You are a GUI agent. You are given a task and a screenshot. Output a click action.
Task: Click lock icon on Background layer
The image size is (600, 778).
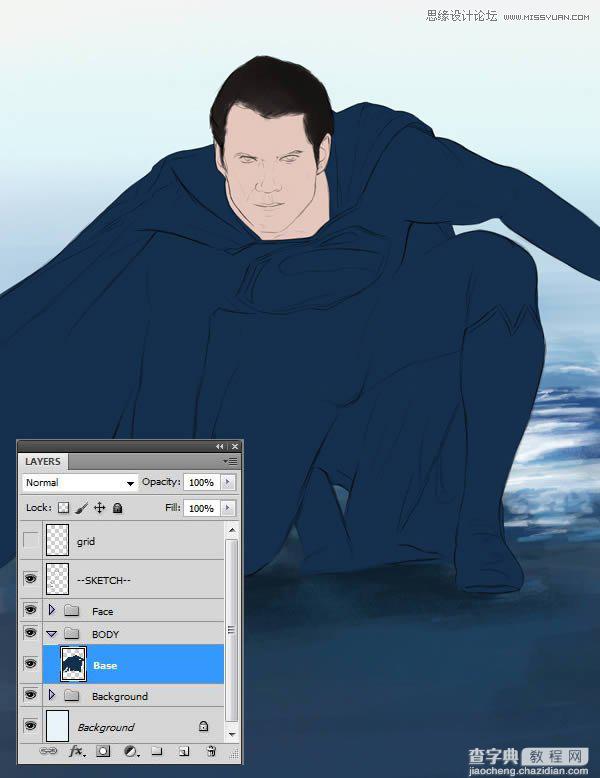pos(203,726)
